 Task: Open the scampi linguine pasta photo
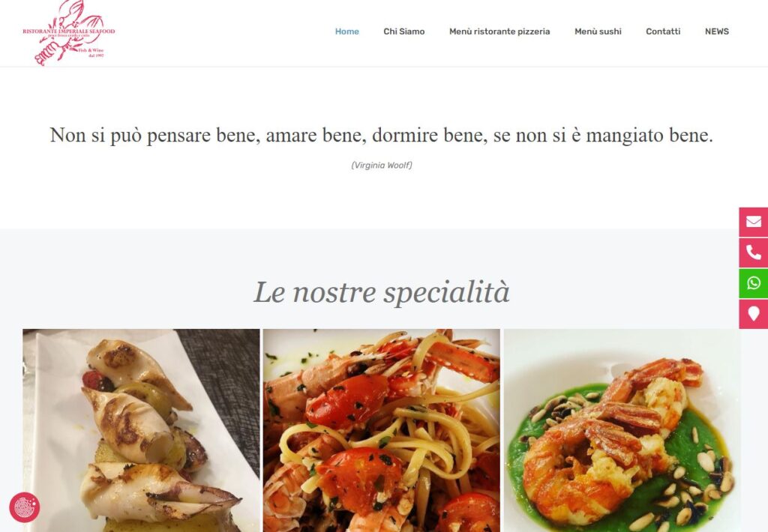(382, 430)
